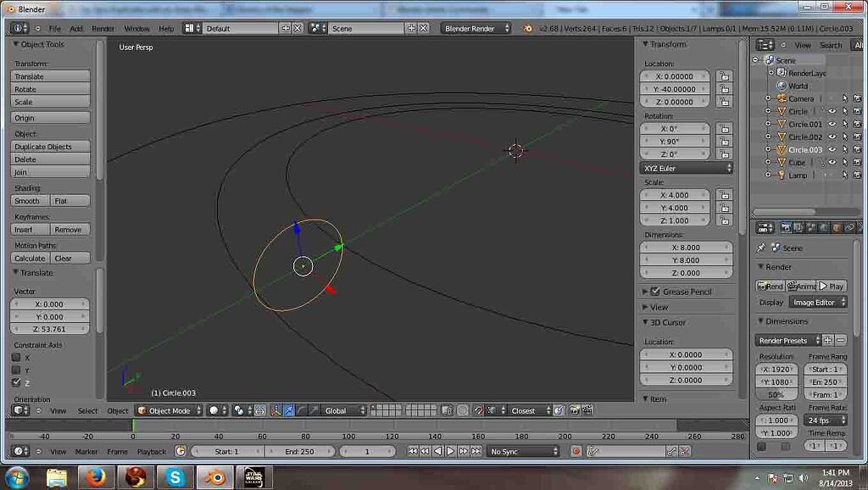The height and width of the screenshot is (490, 868).
Task: Select the rotate manipulator arc icon
Action: (301, 410)
